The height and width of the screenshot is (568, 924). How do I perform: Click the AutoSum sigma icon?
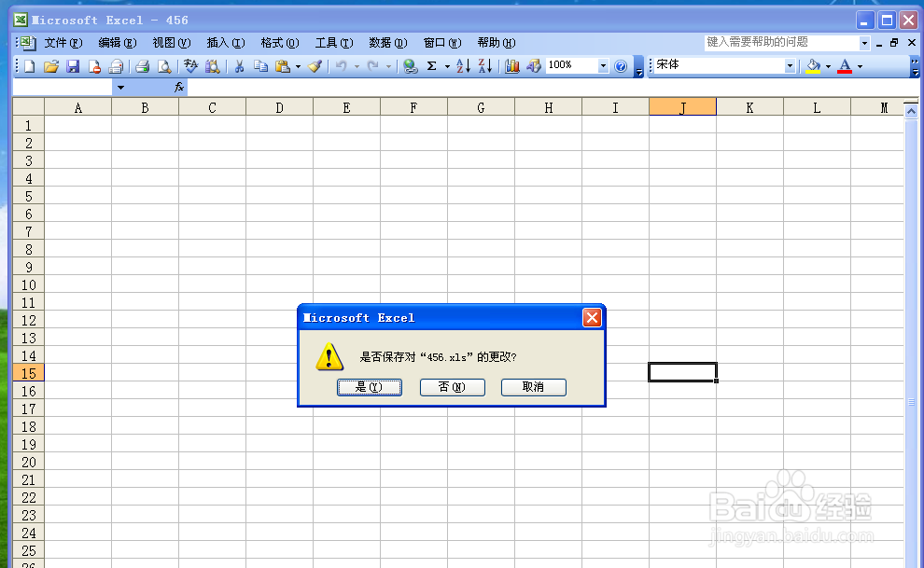[432, 66]
